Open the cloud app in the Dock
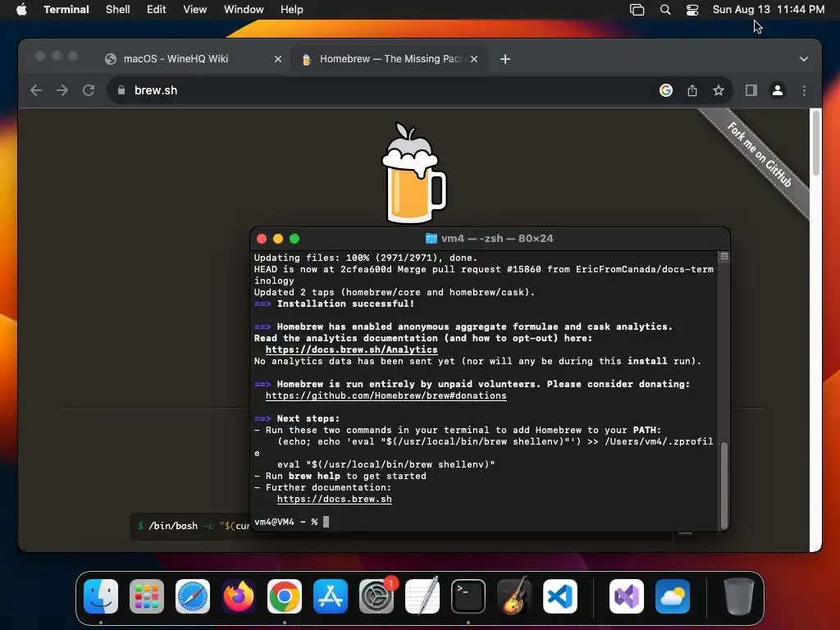840x630 pixels. (x=673, y=596)
